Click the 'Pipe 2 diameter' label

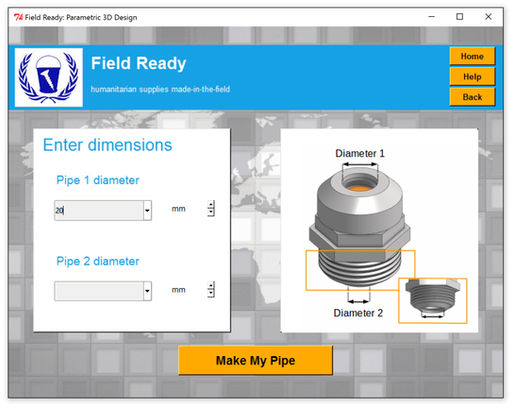tap(98, 261)
